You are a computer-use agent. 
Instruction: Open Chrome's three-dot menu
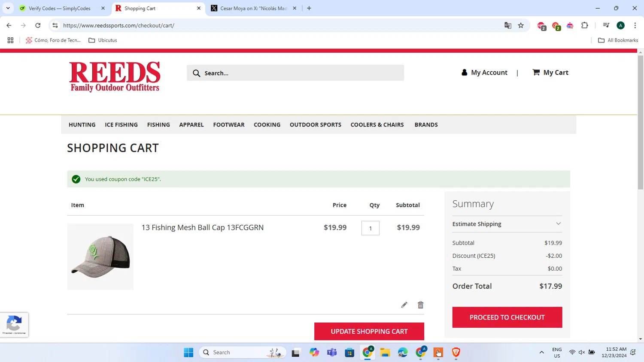tap(635, 25)
